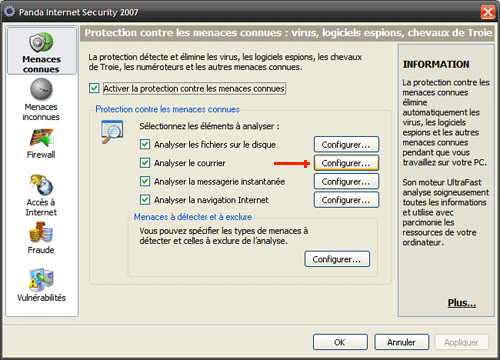Select the Menaces connues shield icon
500x360 pixels.
tap(41, 42)
